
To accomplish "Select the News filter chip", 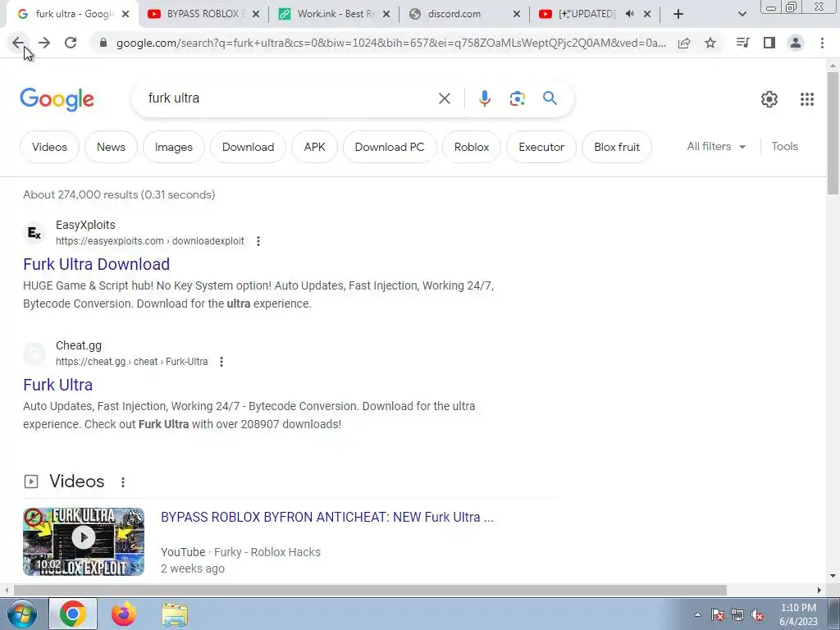I will (111, 147).
